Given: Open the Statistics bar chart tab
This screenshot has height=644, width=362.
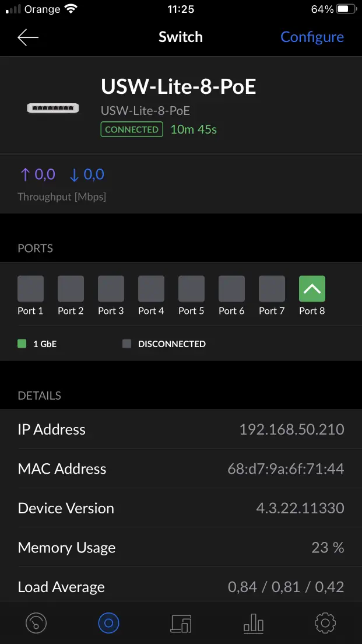Looking at the screenshot, I should click(253, 624).
